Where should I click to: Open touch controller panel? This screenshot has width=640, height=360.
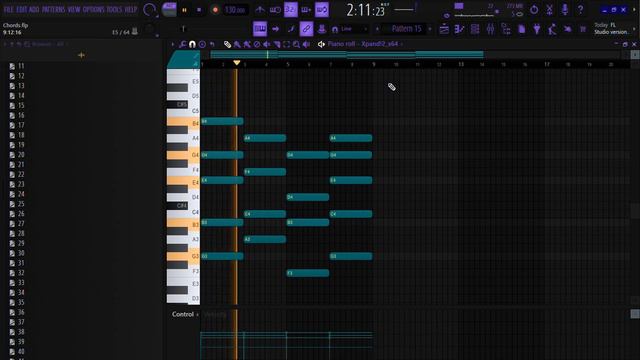pyautogui.click(x=567, y=29)
